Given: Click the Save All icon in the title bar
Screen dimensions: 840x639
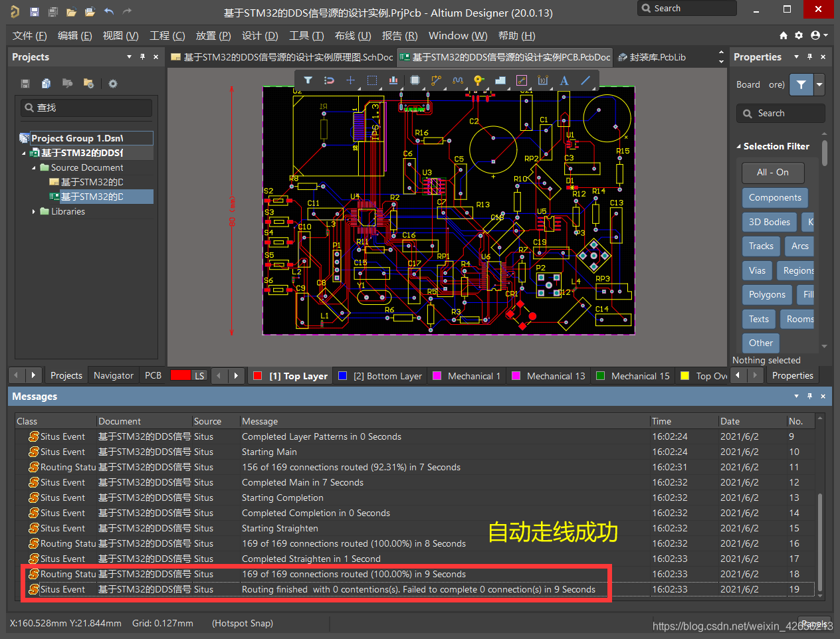Looking at the screenshot, I should [x=52, y=11].
